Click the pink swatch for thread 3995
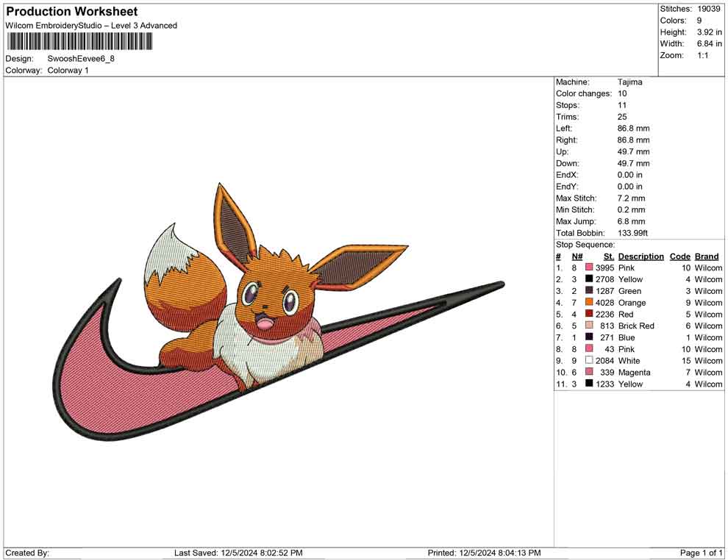The height and width of the screenshot is (560, 728). click(589, 268)
